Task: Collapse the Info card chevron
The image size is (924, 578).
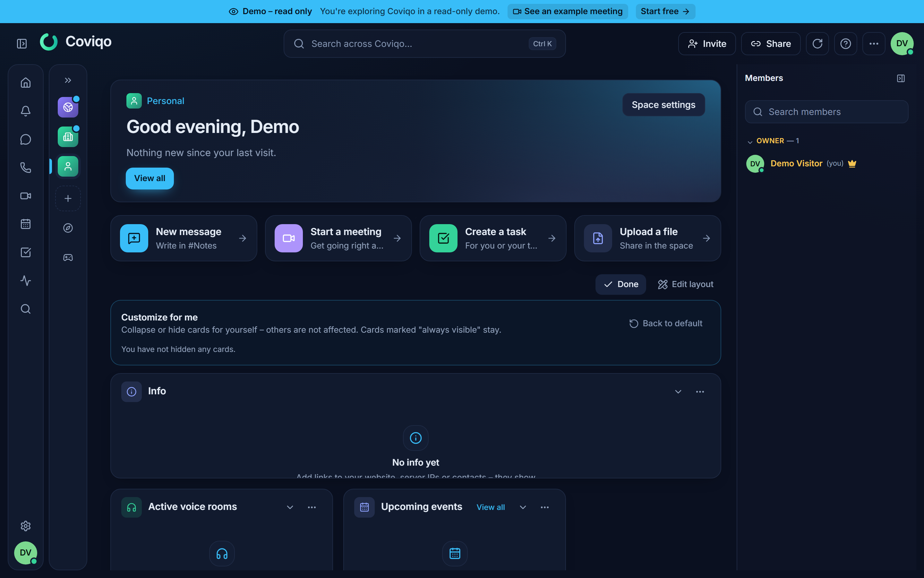Action: click(x=678, y=392)
